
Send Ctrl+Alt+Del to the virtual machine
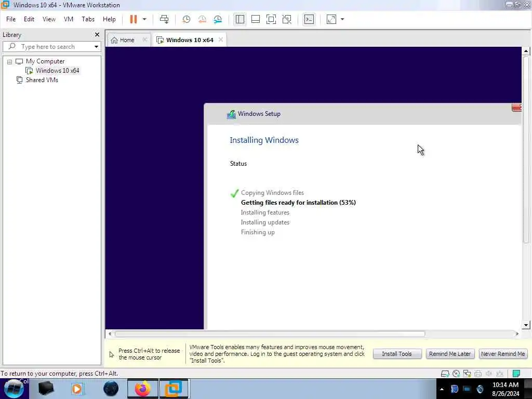coord(164,19)
